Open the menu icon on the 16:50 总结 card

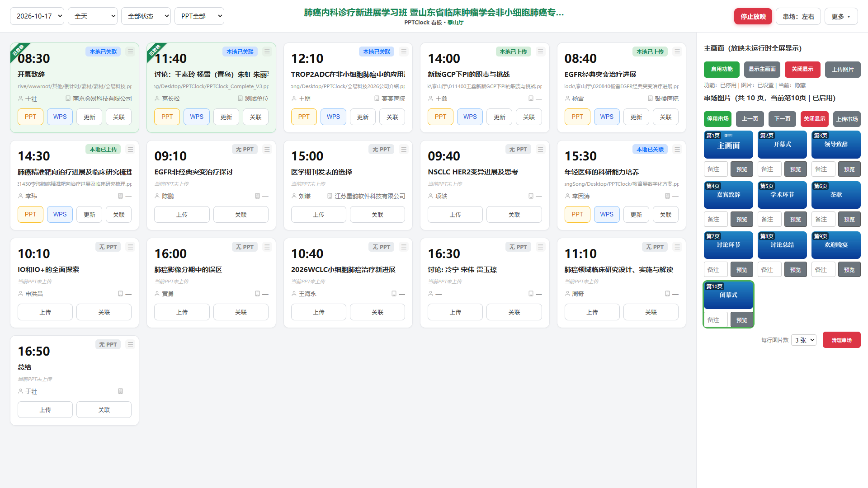coord(130,345)
